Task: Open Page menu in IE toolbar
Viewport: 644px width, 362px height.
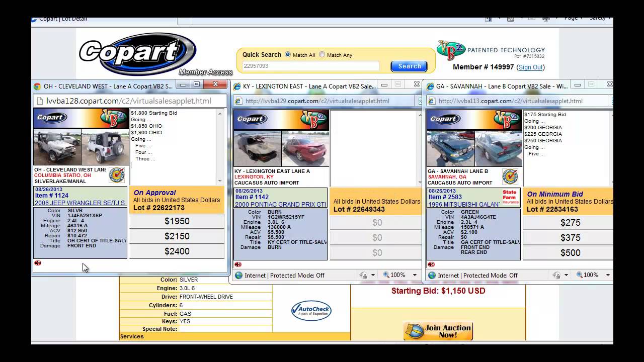Action: (573, 19)
